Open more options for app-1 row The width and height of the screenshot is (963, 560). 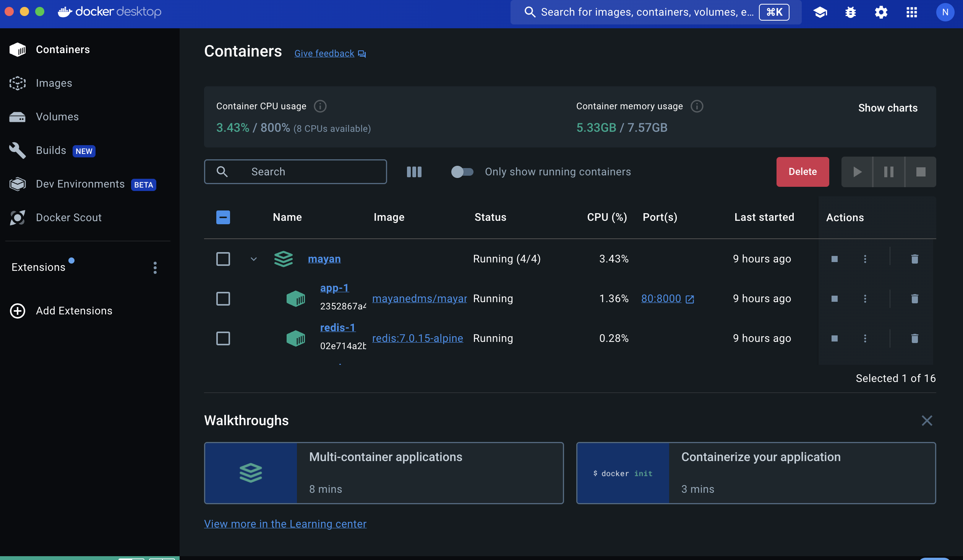click(865, 299)
